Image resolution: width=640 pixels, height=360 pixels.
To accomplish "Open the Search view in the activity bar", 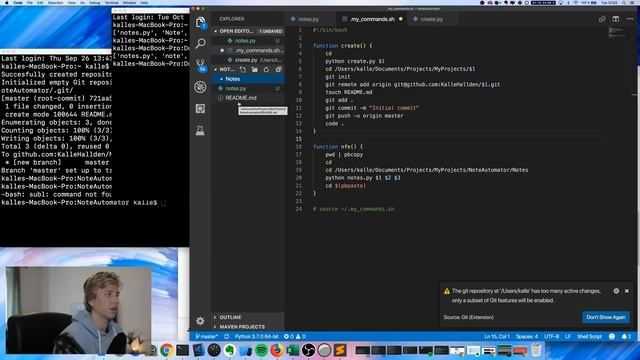I will pyautogui.click(x=200, y=43).
